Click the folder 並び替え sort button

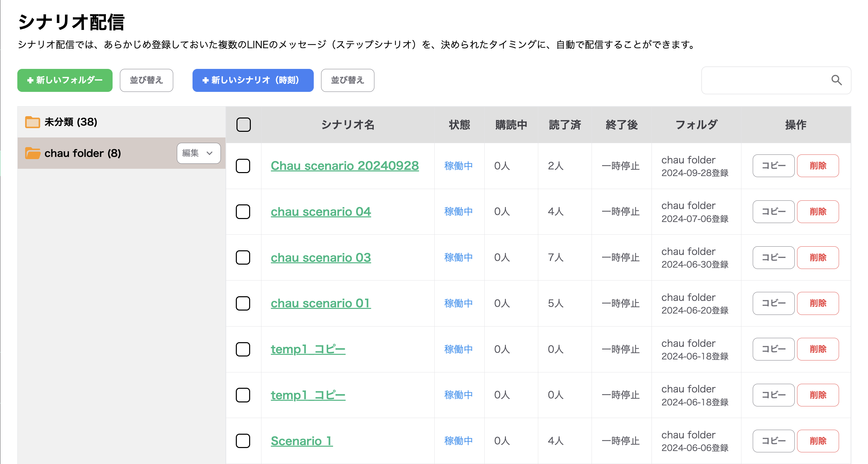pos(146,80)
